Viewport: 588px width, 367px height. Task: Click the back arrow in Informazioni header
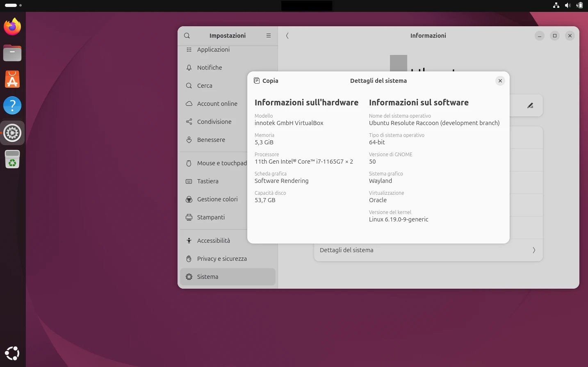[287, 36]
